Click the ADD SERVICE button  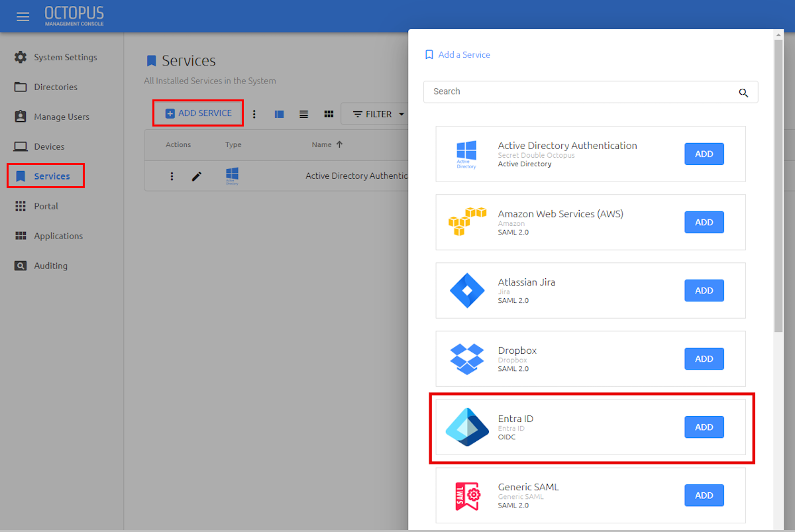(198, 113)
